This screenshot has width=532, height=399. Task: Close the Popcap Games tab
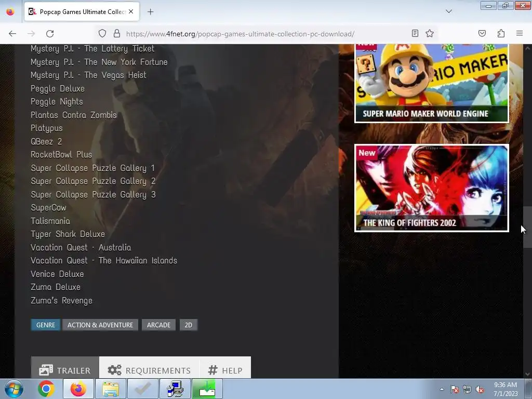coord(131,11)
